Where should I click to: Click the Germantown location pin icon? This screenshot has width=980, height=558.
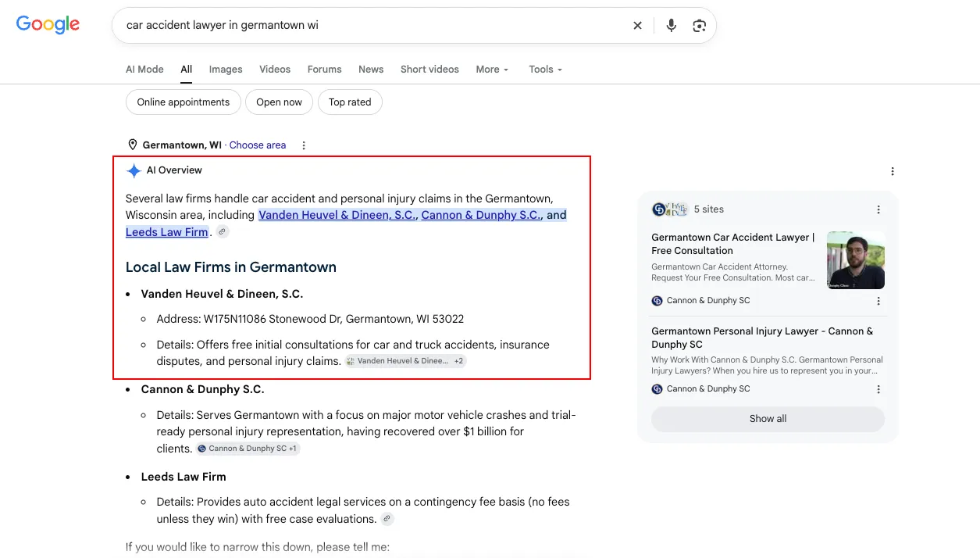point(133,145)
